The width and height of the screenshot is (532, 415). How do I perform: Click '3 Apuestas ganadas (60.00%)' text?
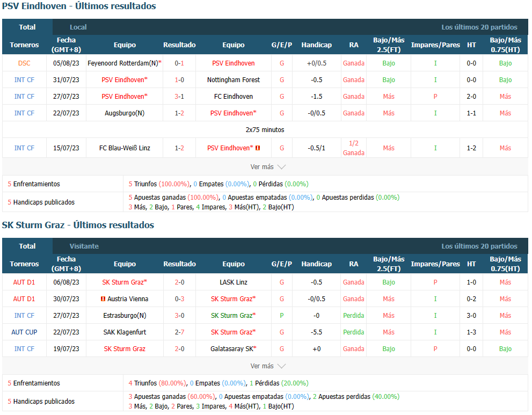point(172,396)
